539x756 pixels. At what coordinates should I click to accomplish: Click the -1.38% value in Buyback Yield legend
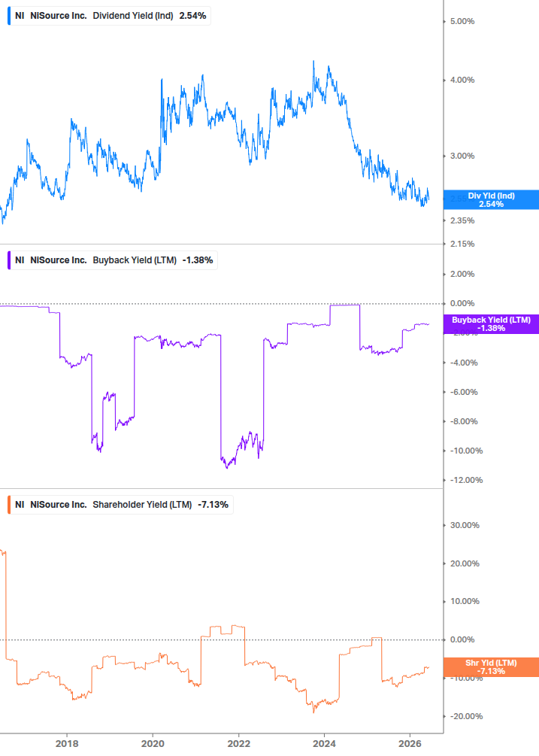pos(198,260)
